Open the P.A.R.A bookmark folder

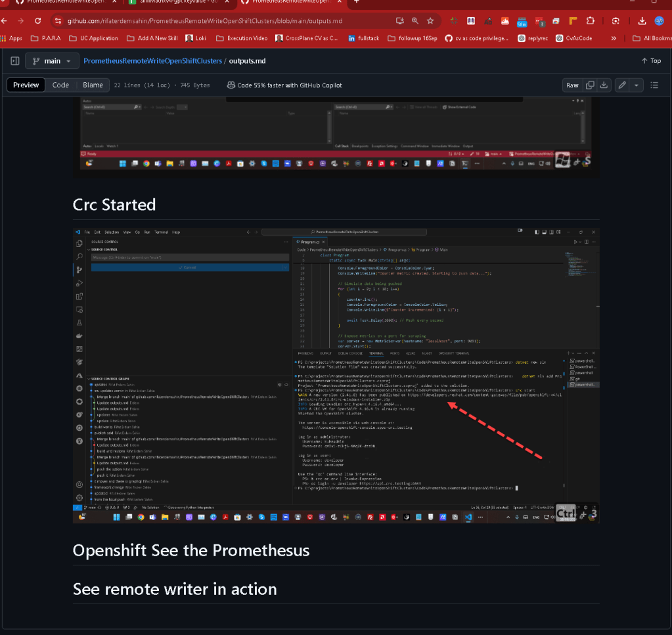[46, 38]
